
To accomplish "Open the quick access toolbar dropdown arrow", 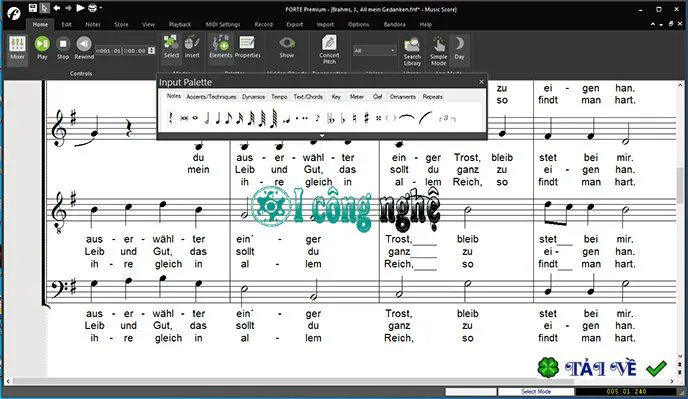I will point(101,8).
